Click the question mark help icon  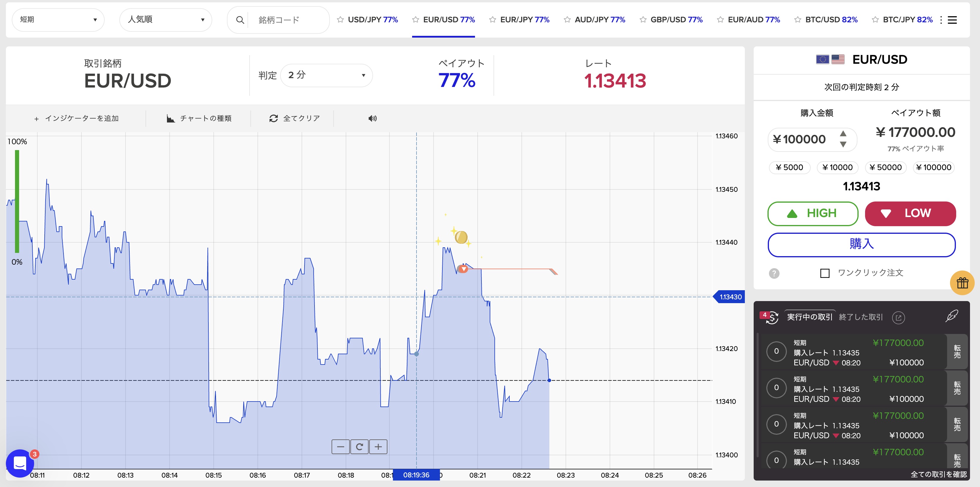coord(774,273)
